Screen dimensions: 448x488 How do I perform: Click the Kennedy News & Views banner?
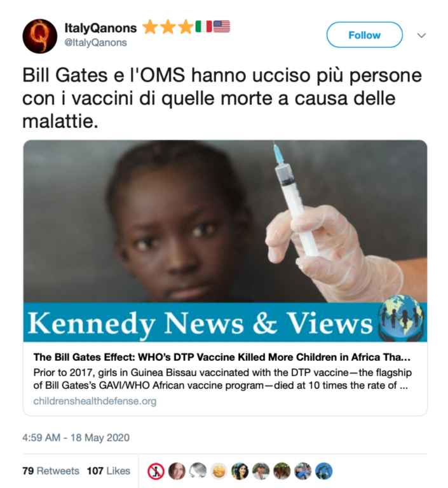click(225, 322)
